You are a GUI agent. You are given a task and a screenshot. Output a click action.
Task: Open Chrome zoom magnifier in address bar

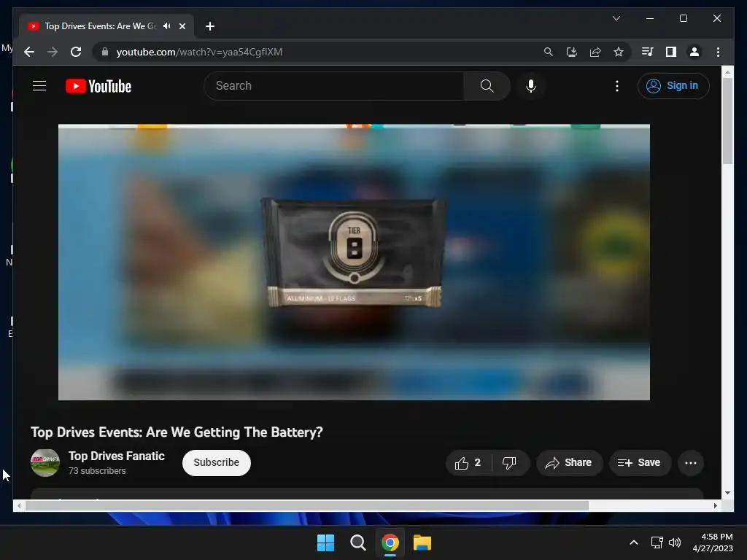[x=549, y=52]
